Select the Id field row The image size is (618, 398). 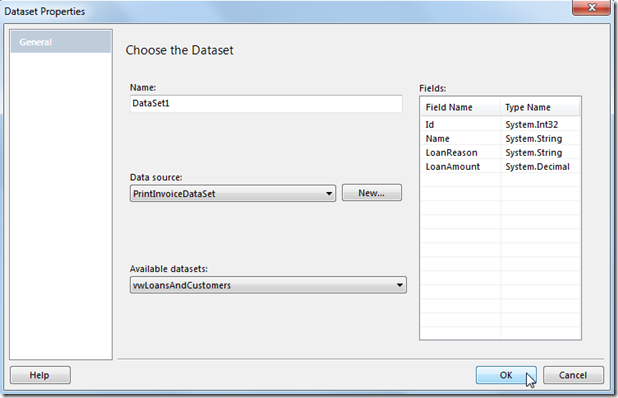click(x=500, y=125)
